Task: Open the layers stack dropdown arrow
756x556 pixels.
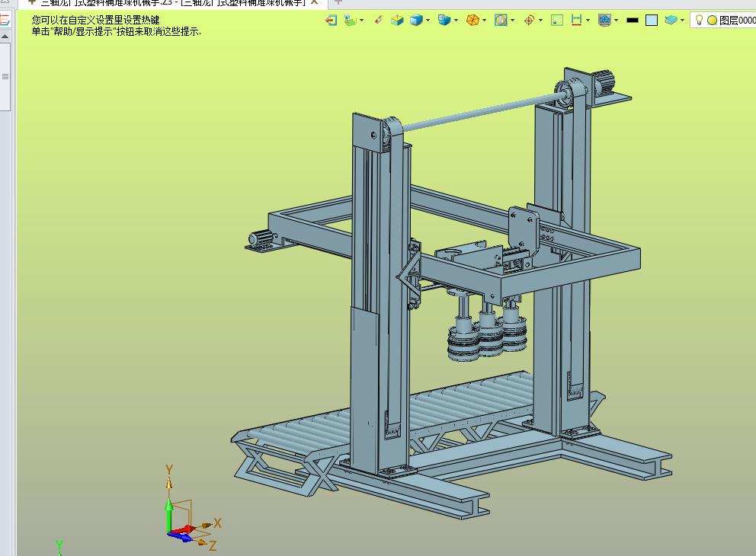Action: point(682,21)
